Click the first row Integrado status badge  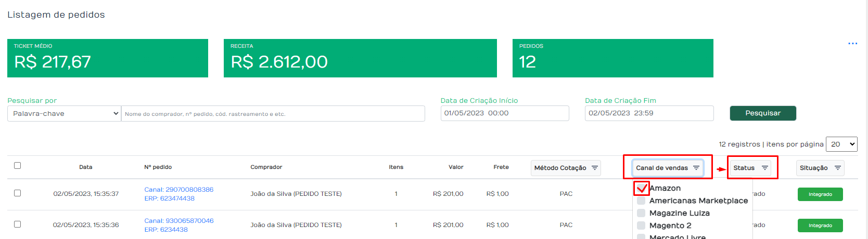click(x=820, y=194)
